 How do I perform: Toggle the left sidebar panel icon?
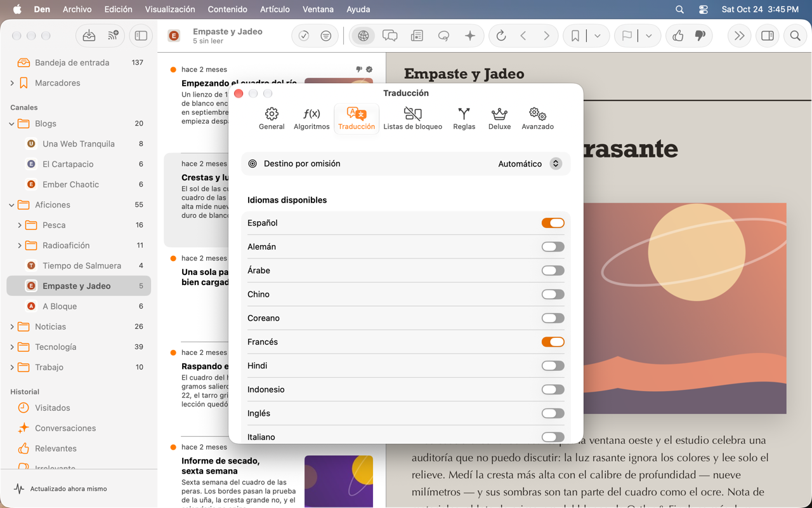(141, 36)
